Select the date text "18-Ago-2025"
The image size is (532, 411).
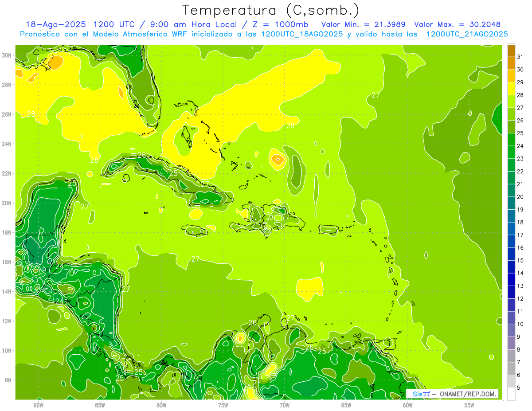pos(55,24)
